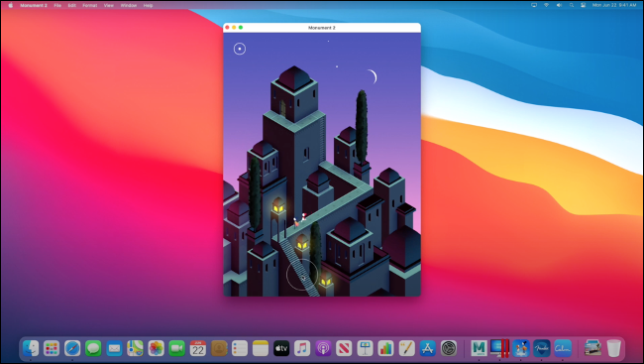
Task: Click the date and time in menu bar
Action: [x=614, y=5]
